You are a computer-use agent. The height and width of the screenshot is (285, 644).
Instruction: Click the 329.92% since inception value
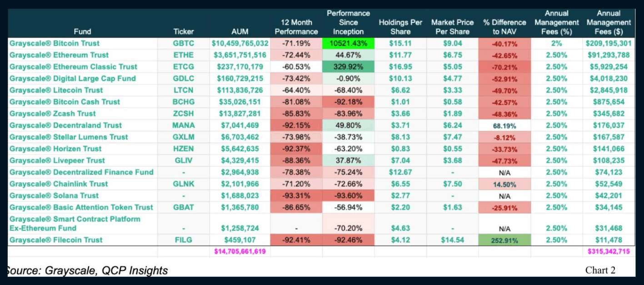[x=348, y=67]
